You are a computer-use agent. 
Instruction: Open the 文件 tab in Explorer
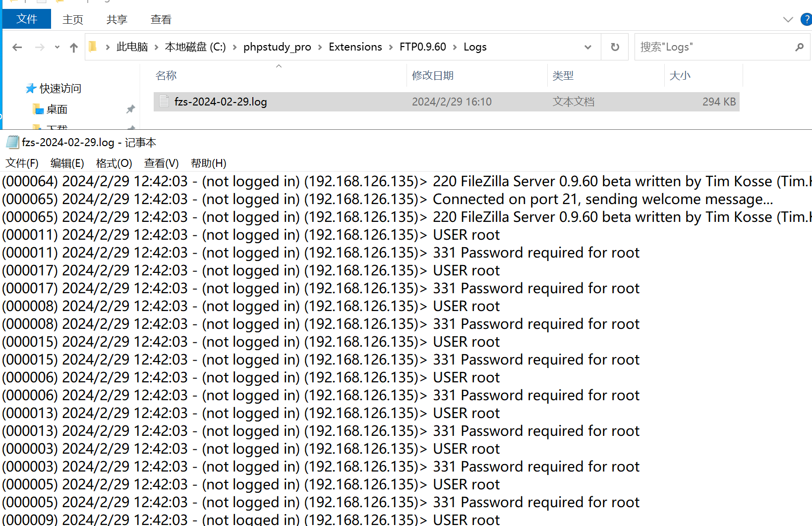(27, 19)
